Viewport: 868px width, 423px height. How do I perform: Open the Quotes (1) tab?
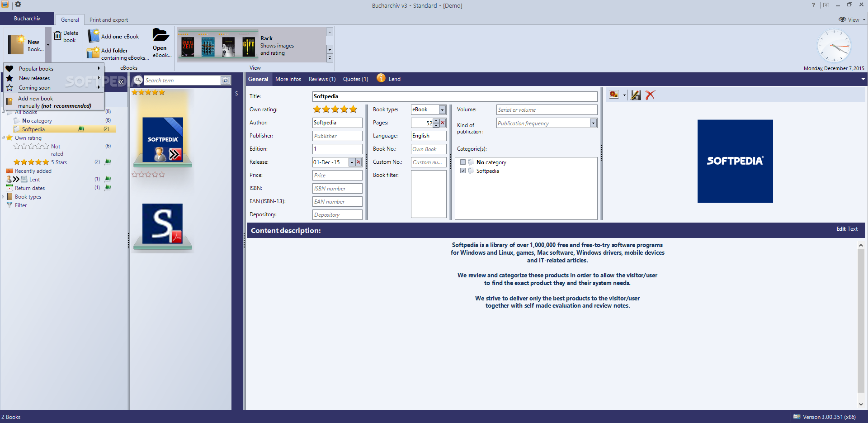[x=355, y=79]
